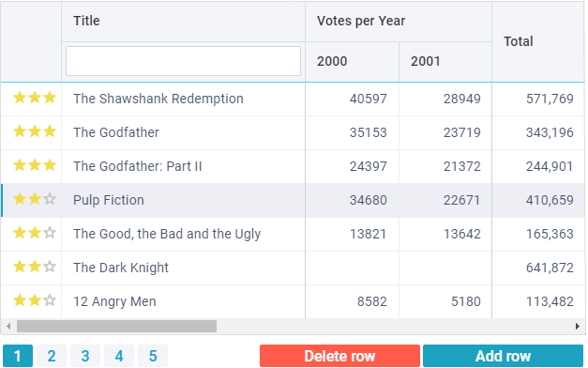Delete the selected row
The height and width of the screenshot is (368, 588).
point(339,356)
